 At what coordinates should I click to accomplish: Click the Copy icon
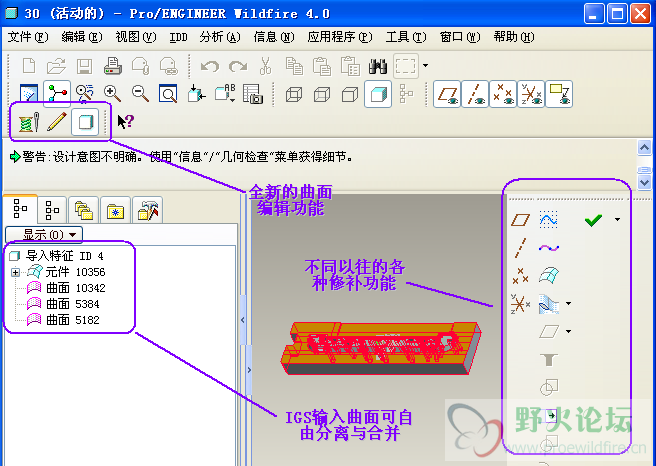pos(294,66)
